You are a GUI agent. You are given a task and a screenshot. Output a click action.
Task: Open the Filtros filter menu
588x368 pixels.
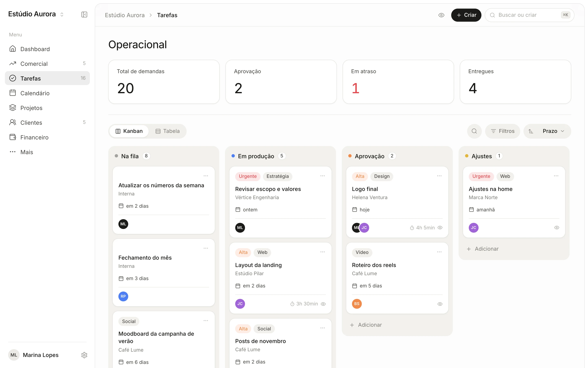[x=502, y=131]
